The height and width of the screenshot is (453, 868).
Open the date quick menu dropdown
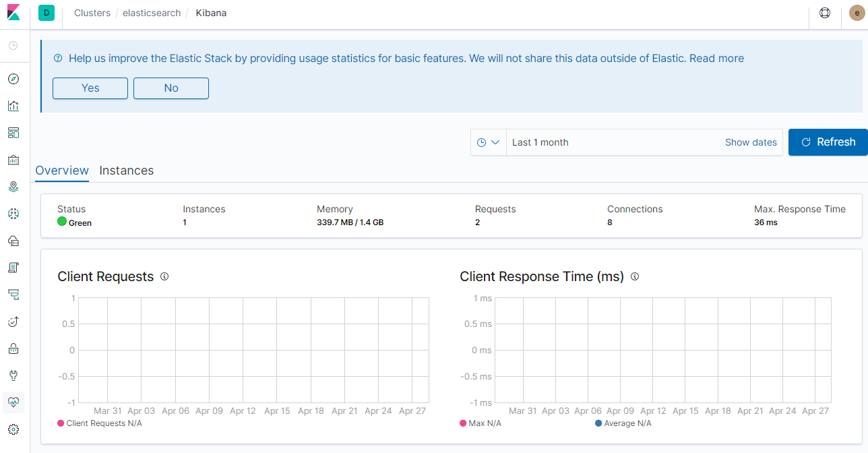[x=489, y=142]
